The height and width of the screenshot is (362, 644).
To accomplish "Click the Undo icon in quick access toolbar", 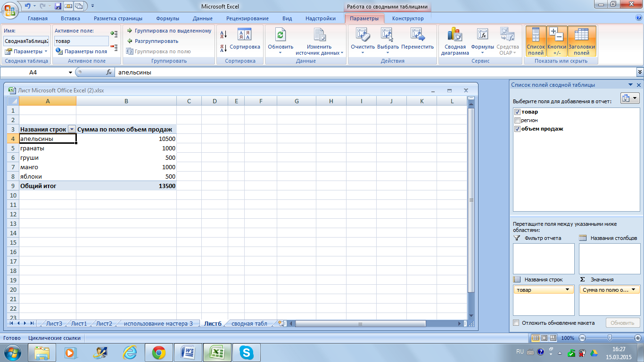I will (x=28, y=6).
